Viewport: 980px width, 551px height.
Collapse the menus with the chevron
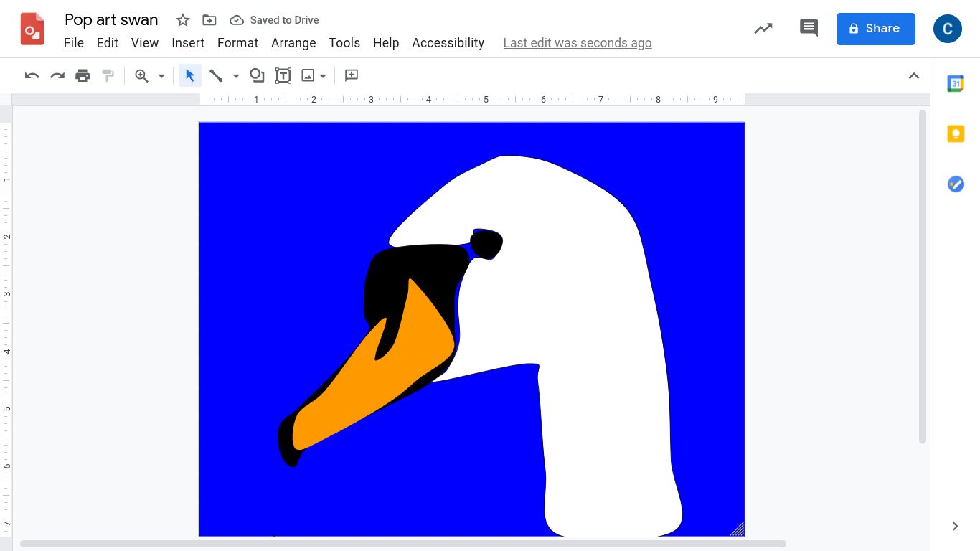click(x=914, y=76)
